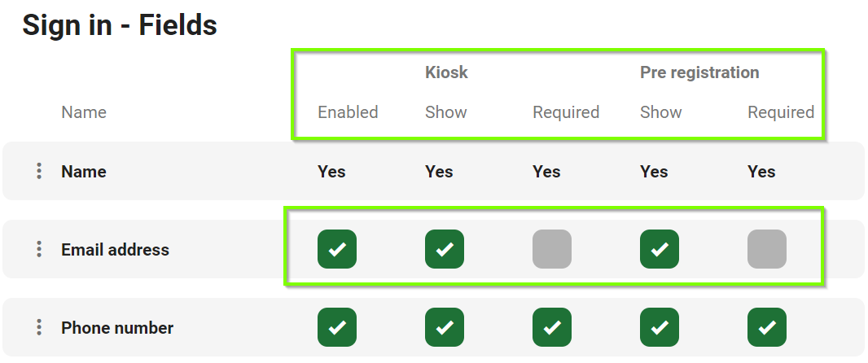The height and width of the screenshot is (363, 868).
Task: Click the Enabled column header
Action: pyautogui.click(x=348, y=112)
